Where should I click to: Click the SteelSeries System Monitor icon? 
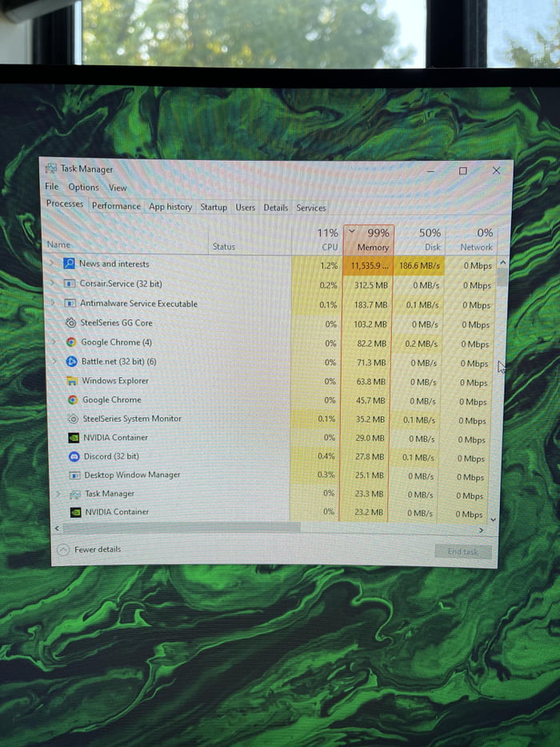point(73,419)
